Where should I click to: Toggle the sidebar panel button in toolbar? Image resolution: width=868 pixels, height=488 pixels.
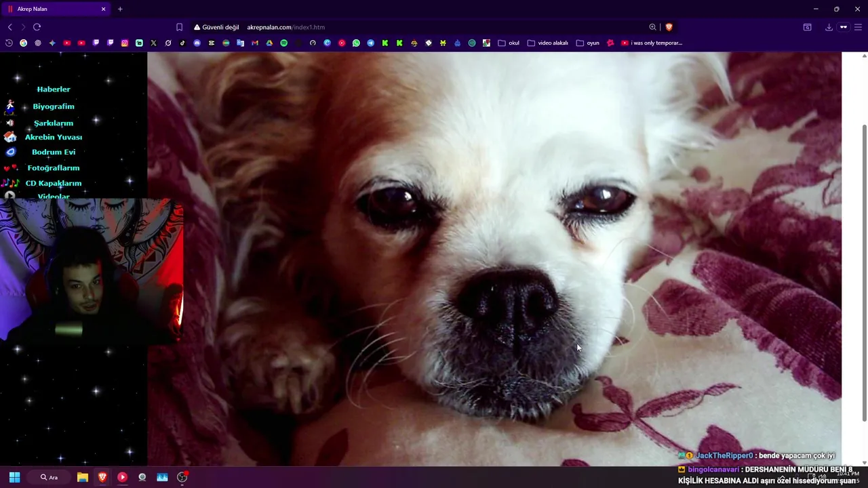[x=807, y=27]
